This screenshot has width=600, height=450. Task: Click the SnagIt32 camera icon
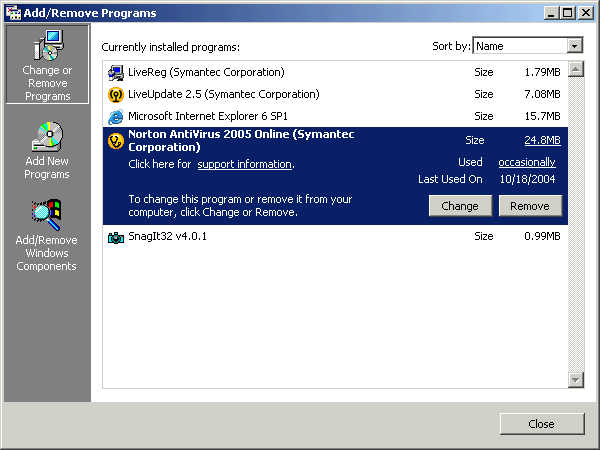tap(115, 237)
